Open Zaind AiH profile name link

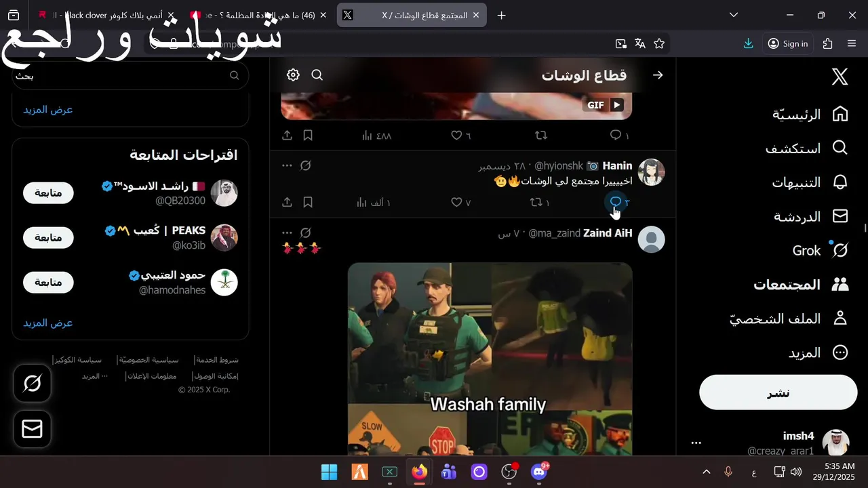(608, 233)
